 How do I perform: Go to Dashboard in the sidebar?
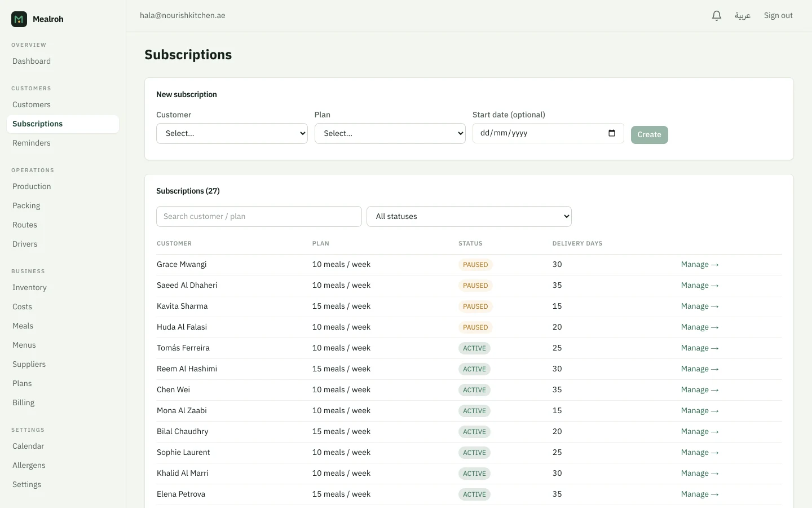click(x=32, y=61)
